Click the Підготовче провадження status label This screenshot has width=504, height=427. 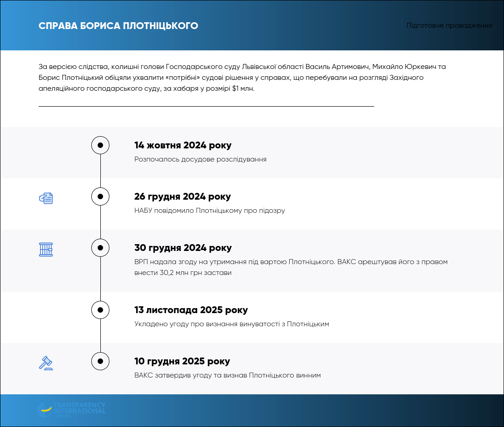coord(449,25)
